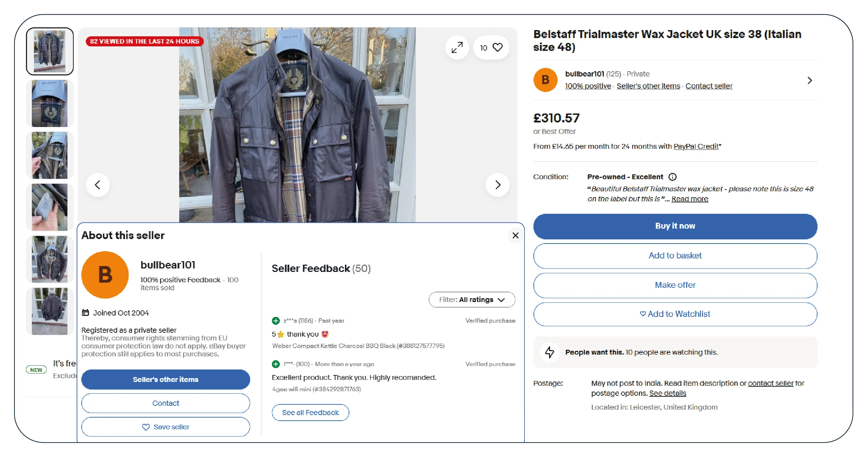Open the Filter: All ratings dropdown

click(472, 300)
